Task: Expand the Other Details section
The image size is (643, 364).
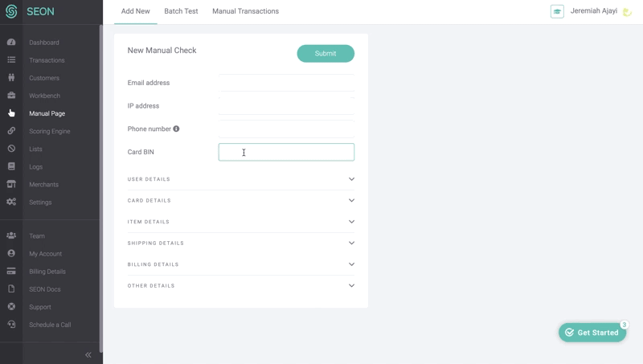Action: pyautogui.click(x=240, y=286)
